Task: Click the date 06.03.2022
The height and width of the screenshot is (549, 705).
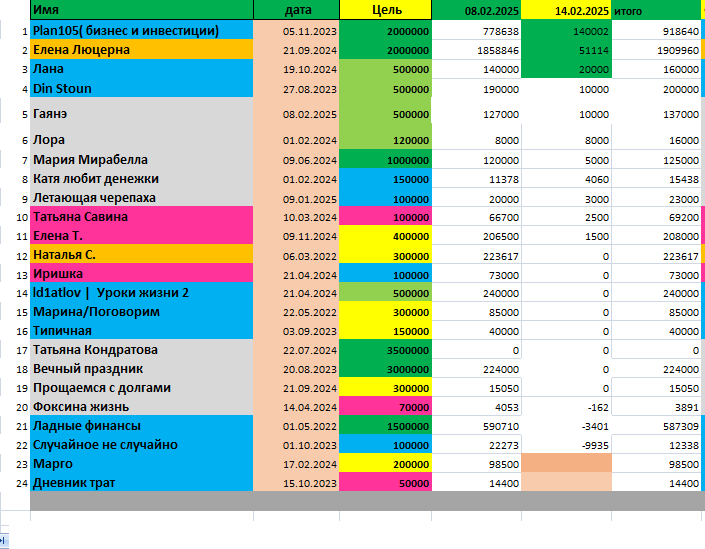Action: [x=296, y=256]
